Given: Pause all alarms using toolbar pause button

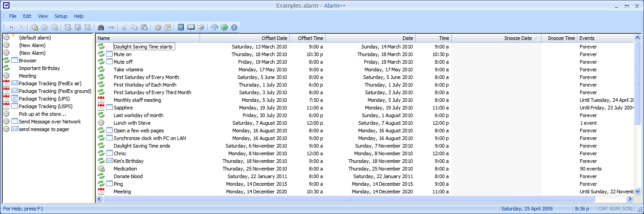Looking at the screenshot, I should pyautogui.click(x=11, y=27).
